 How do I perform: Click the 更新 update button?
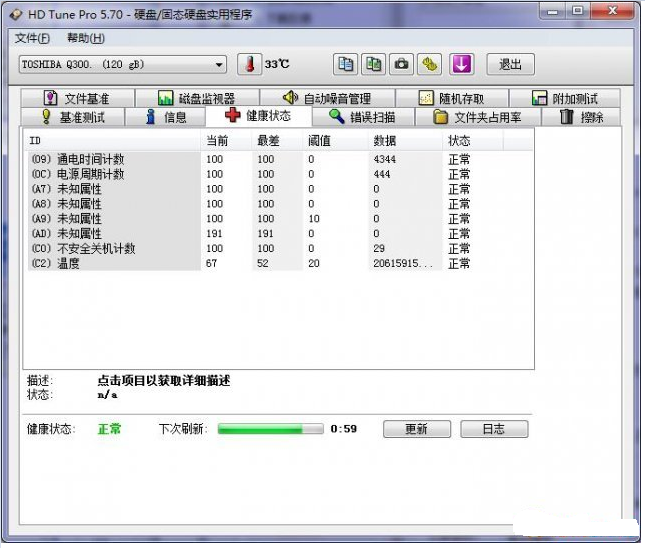pos(417,429)
